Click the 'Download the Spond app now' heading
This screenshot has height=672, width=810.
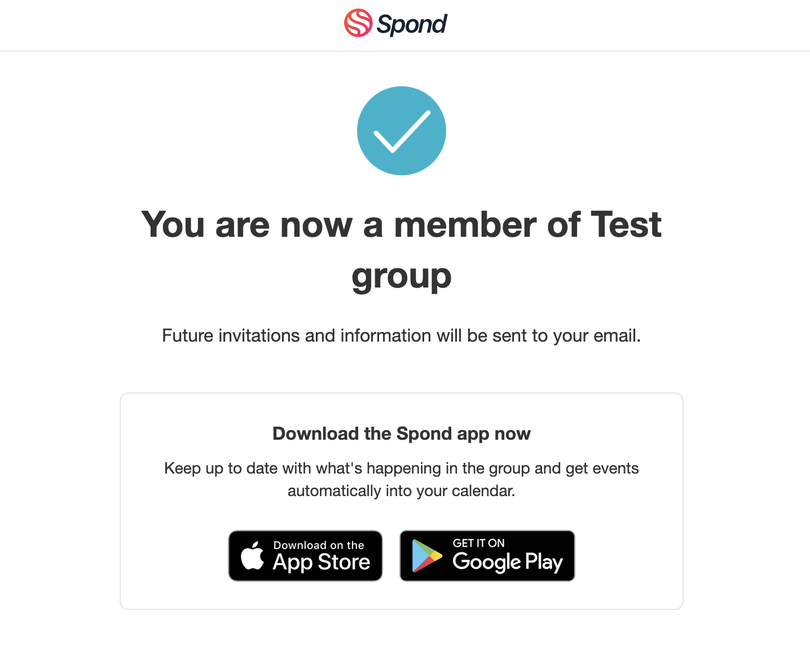point(402,434)
